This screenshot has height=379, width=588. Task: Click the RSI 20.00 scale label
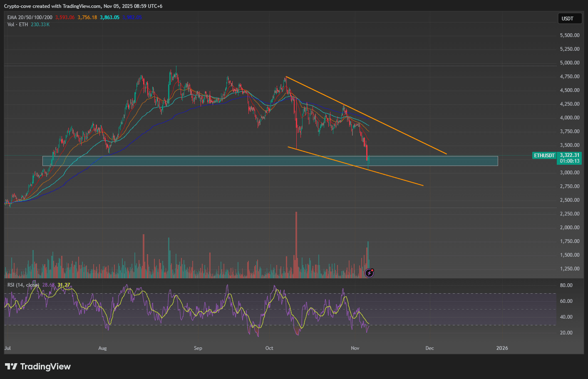566,333
